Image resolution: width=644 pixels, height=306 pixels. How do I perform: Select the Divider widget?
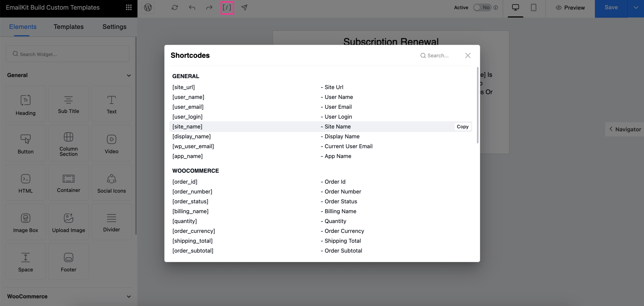pos(111,222)
